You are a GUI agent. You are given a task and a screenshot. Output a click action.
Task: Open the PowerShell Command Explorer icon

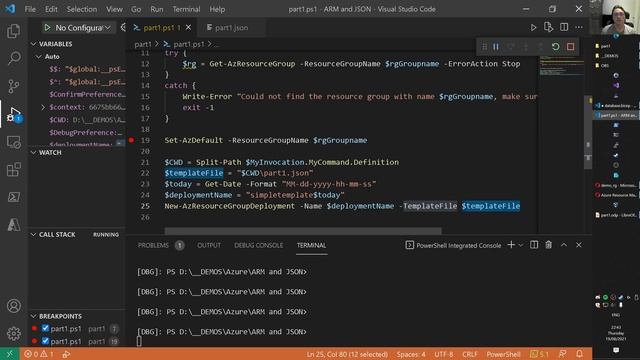(x=13, y=197)
